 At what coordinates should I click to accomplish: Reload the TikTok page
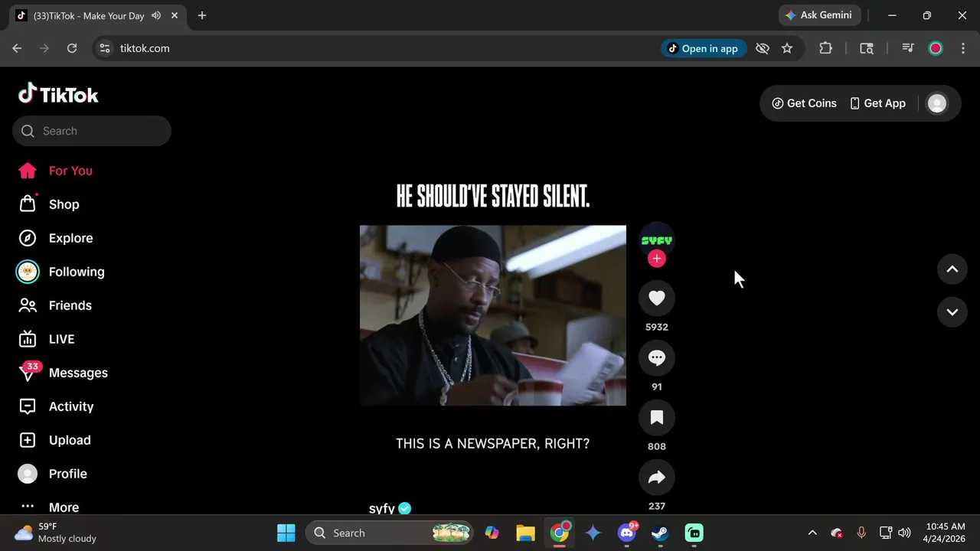pyautogui.click(x=72, y=48)
